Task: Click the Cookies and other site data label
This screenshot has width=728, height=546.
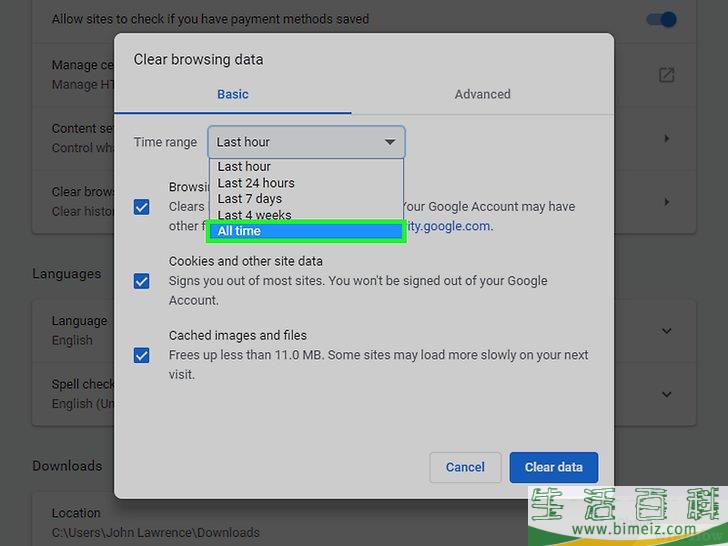Action: point(246,261)
